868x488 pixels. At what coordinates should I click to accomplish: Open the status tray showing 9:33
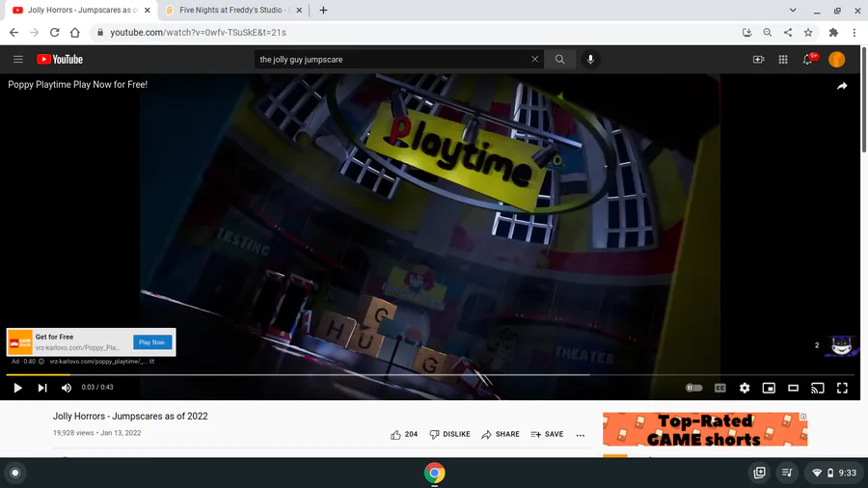pos(834,473)
